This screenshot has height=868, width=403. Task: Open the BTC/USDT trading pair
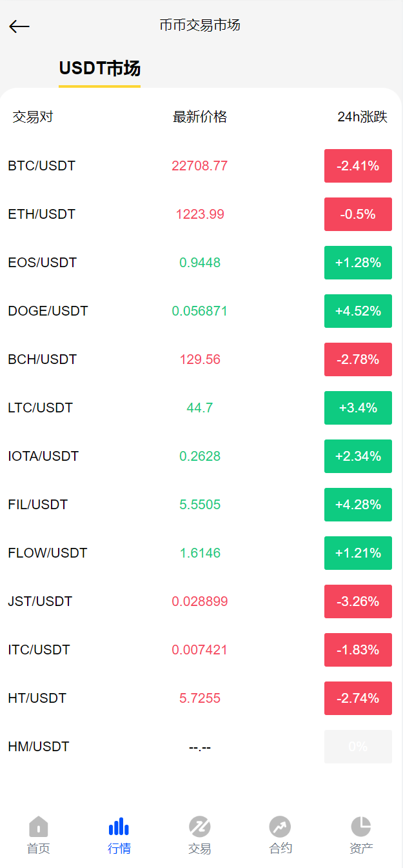[42, 166]
